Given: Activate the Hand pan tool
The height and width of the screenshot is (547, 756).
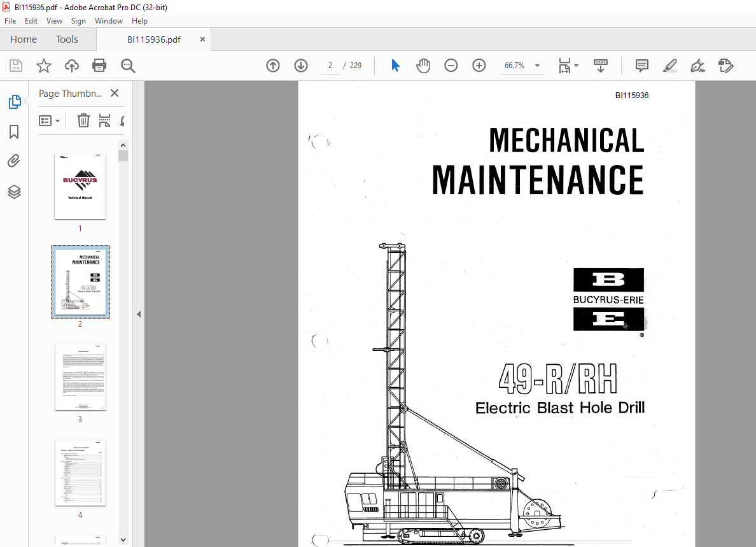Looking at the screenshot, I should 423,66.
